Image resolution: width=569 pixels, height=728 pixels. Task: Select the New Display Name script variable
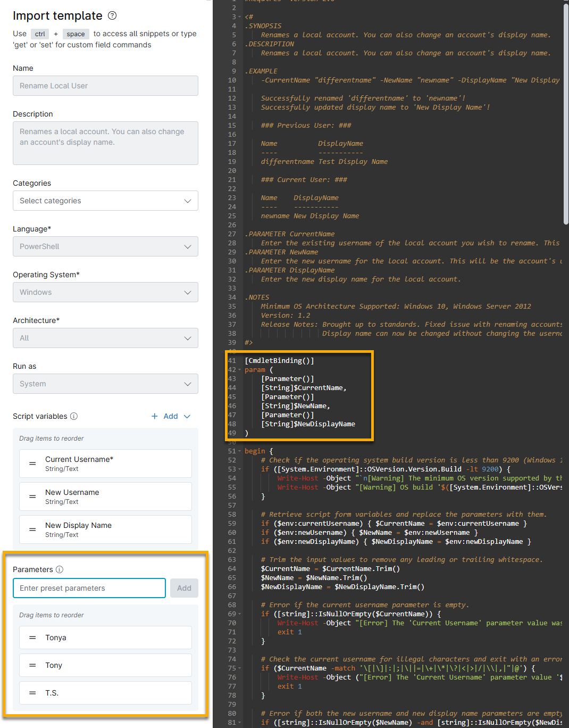tap(105, 530)
